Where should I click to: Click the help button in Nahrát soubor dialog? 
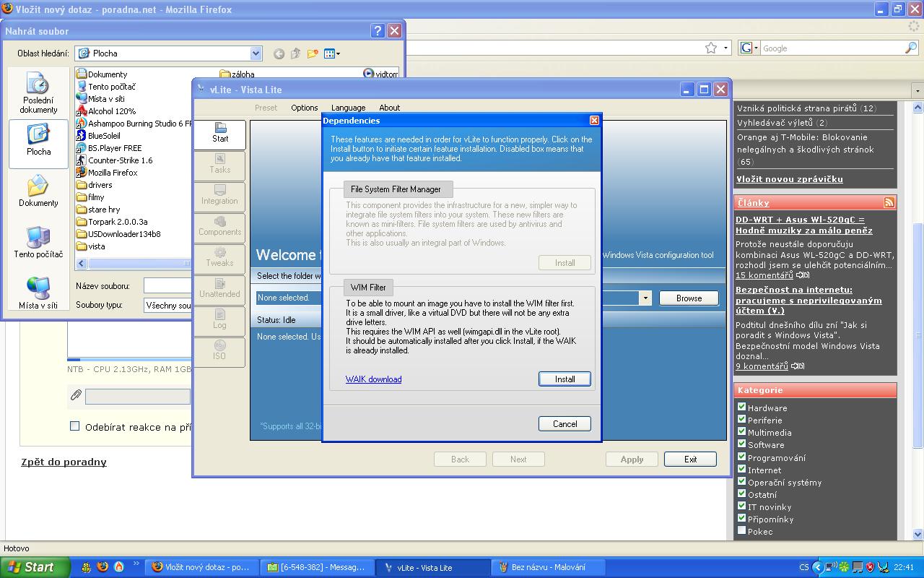(x=378, y=30)
